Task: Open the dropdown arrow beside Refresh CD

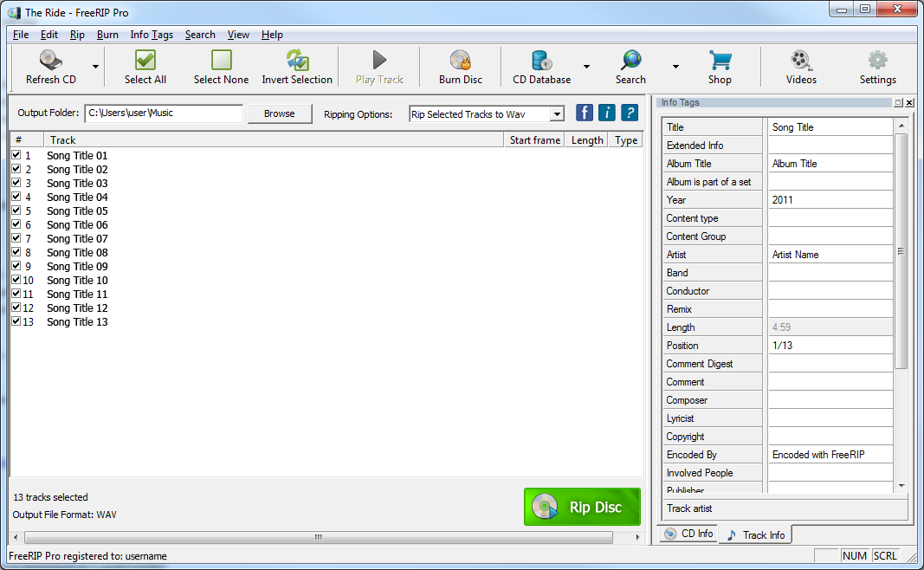Action: pyautogui.click(x=95, y=67)
